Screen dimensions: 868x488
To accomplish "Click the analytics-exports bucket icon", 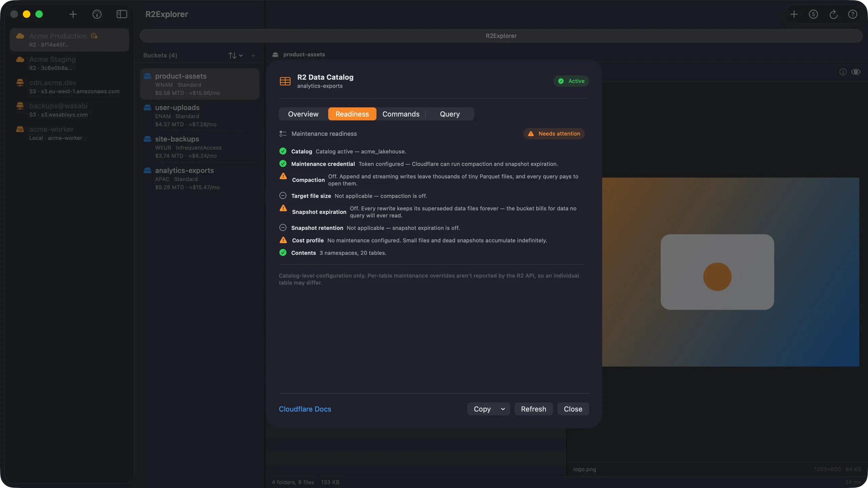I will click(147, 170).
